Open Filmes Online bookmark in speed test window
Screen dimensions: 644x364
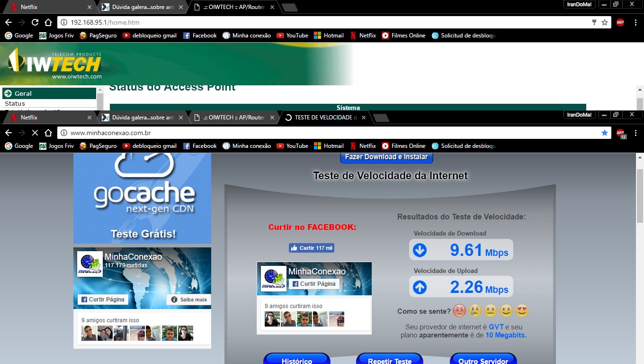point(404,146)
